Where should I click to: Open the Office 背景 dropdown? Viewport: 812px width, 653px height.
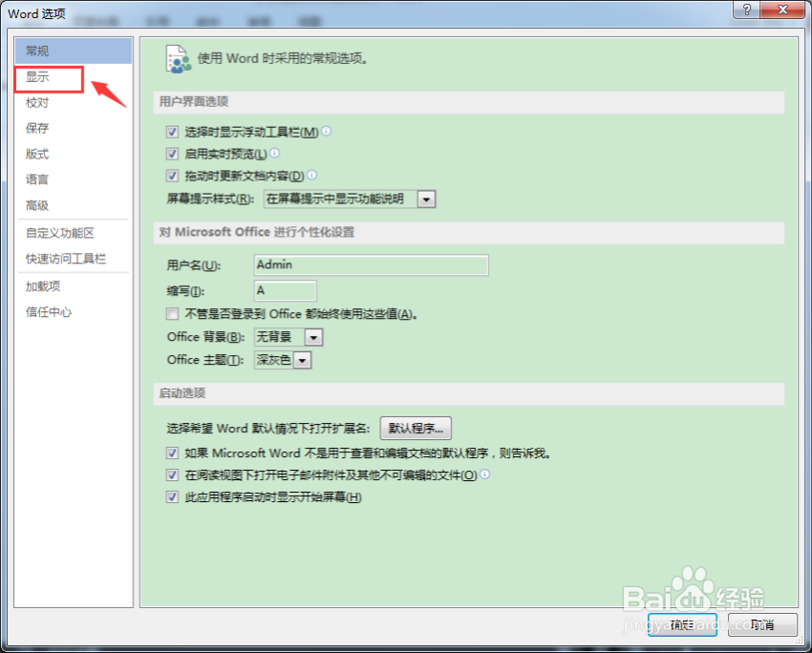312,337
